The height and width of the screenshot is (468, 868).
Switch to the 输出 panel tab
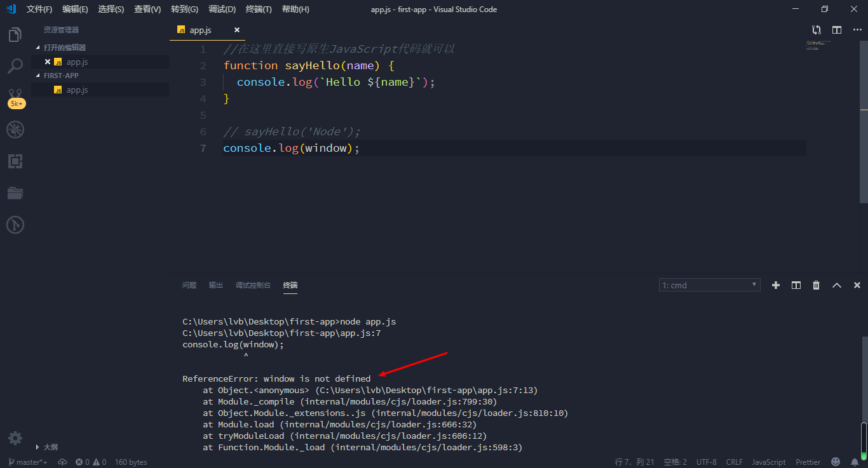pyautogui.click(x=216, y=285)
